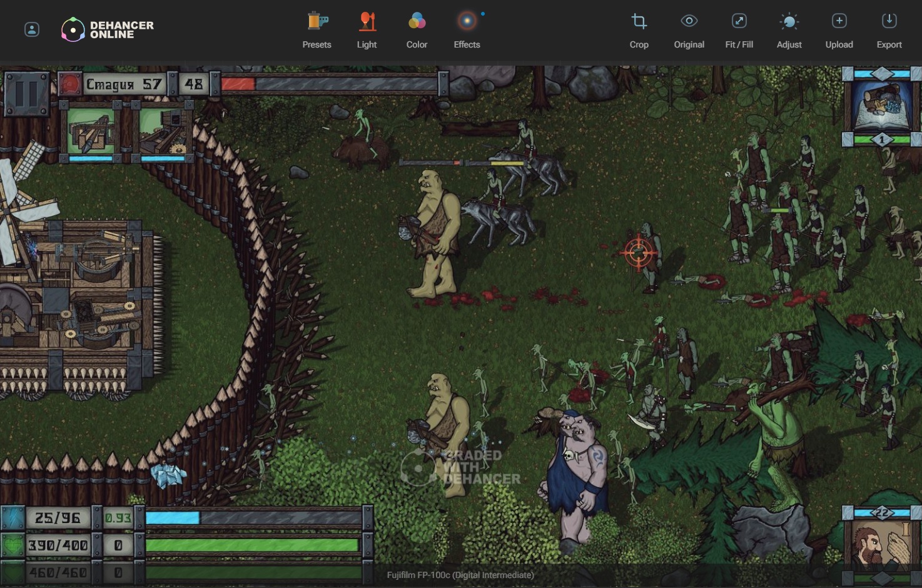922x588 pixels.
Task: Select the Crop tool
Action: pyautogui.click(x=639, y=30)
